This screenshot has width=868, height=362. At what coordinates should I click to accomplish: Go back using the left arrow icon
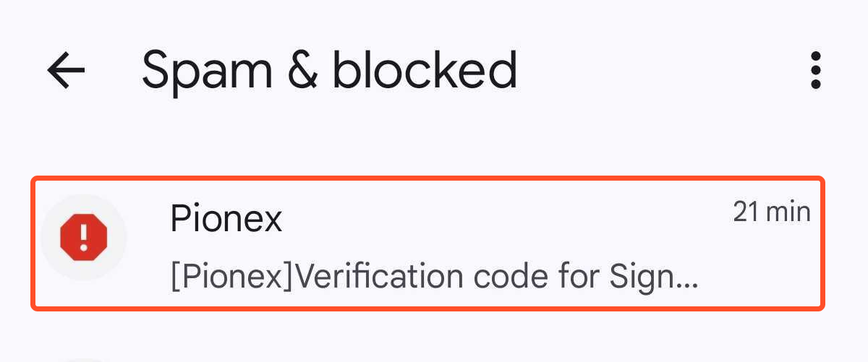point(66,70)
